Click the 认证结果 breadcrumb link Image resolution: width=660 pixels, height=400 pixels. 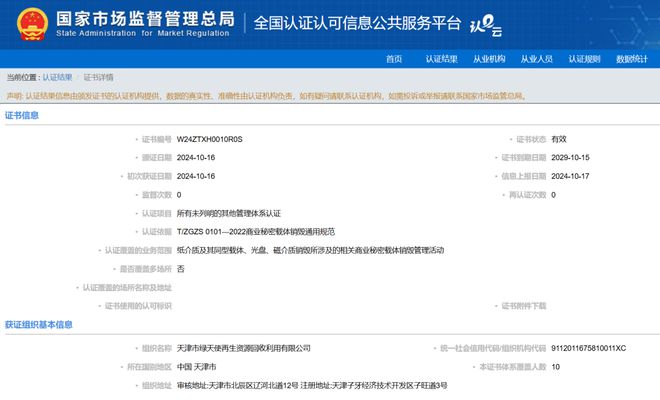[x=57, y=77]
